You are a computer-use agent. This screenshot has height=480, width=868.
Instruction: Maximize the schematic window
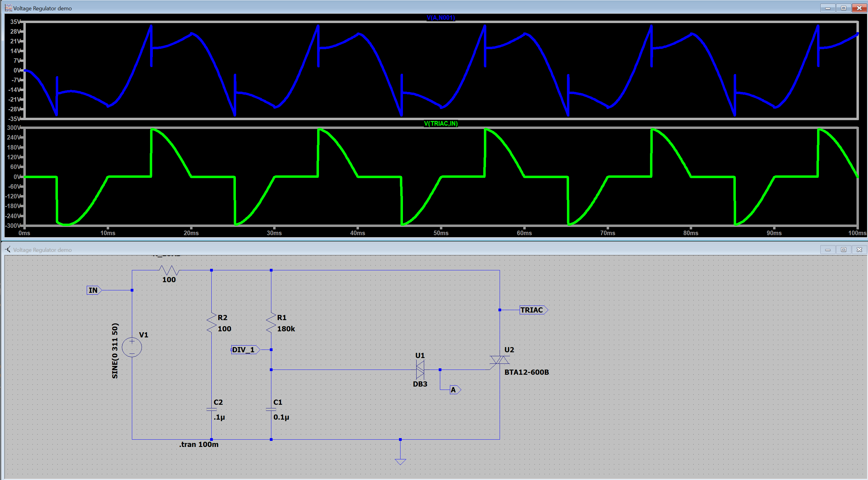pyautogui.click(x=843, y=250)
